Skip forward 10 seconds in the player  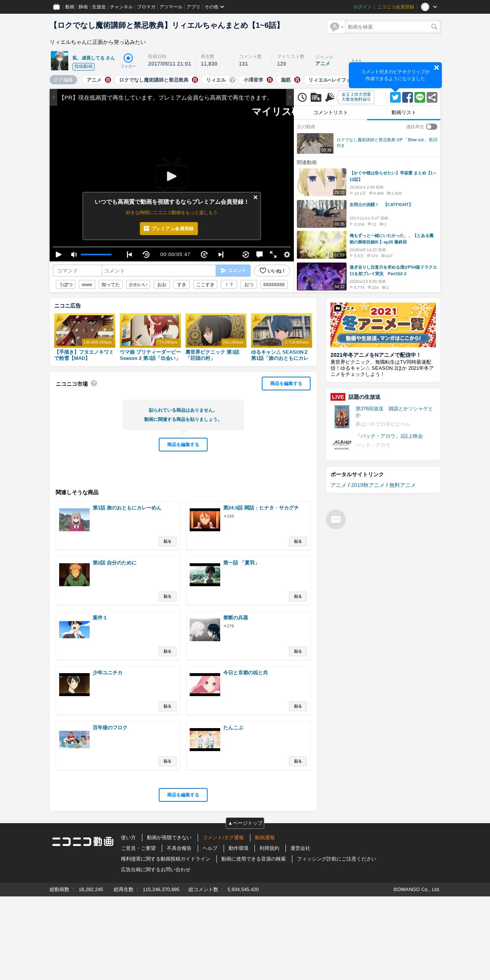(x=204, y=255)
